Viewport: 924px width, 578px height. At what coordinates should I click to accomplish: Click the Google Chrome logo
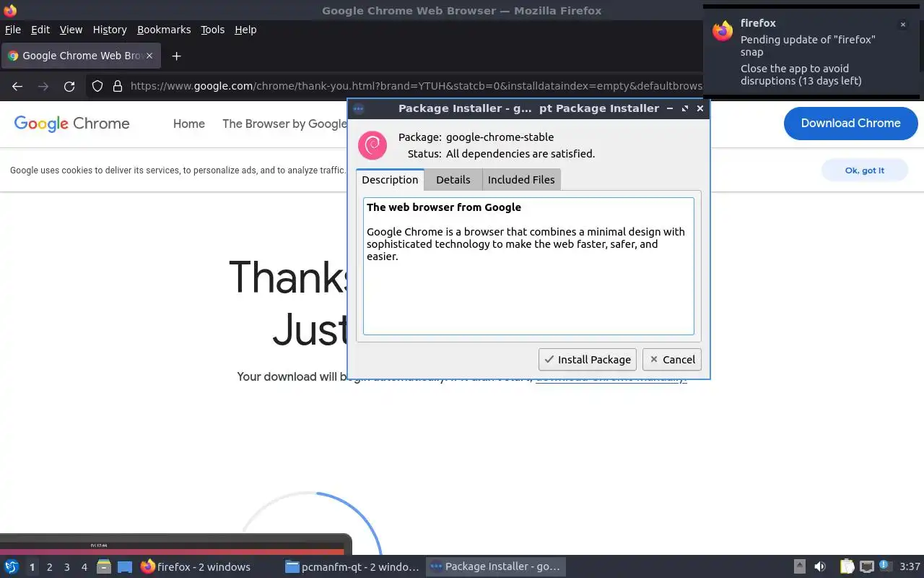tap(71, 124)
